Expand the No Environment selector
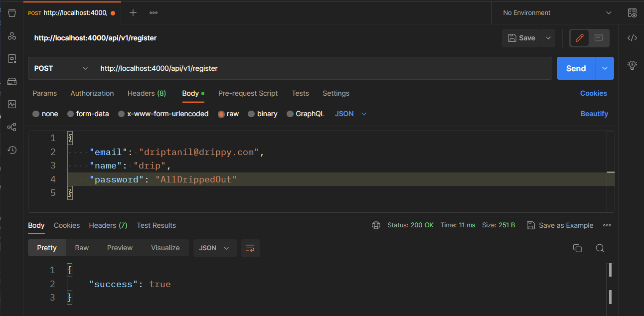Image resolution: width=644 pixels, height=316 pixels. point(557,13)
